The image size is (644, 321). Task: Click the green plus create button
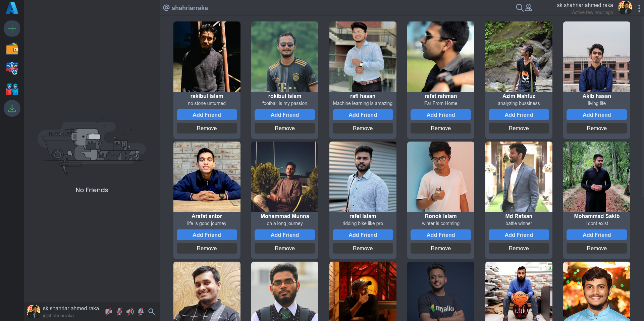click(x=12, y=29)
